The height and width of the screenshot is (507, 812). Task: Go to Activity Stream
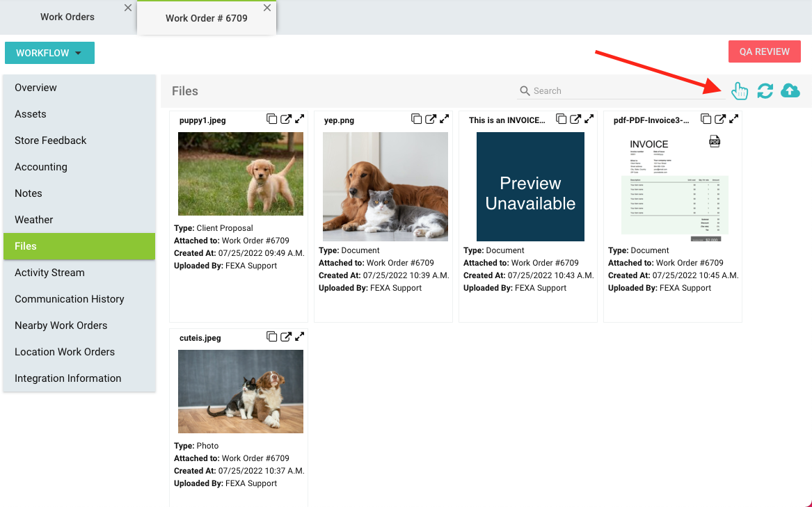pos(49,273)
